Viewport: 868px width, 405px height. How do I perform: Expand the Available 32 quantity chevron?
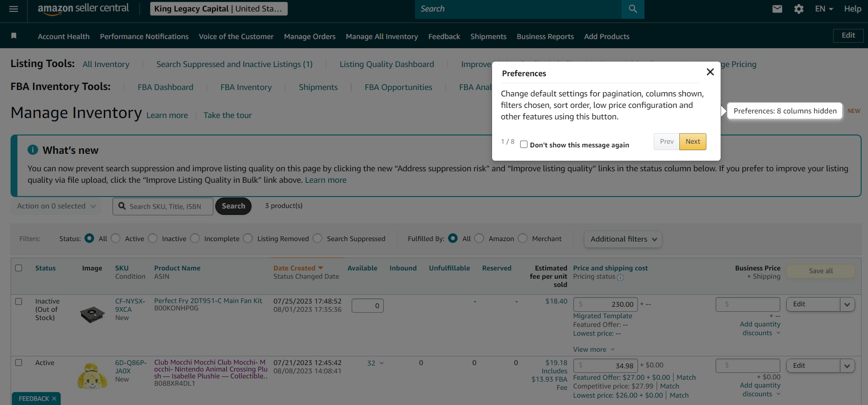point(381,363)
